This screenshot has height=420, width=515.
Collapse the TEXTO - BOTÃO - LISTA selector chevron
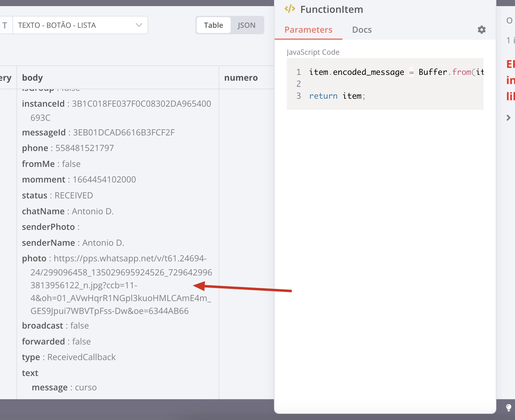(x=139, y=25)
